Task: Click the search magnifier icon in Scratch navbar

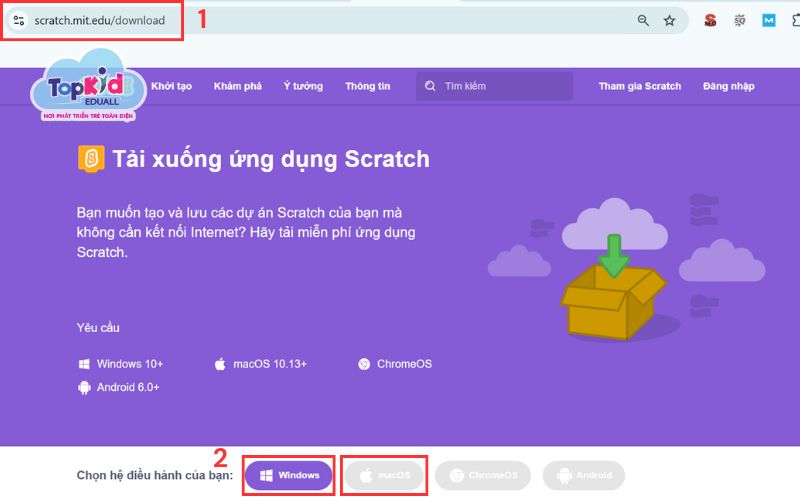Action: point(430,86)
